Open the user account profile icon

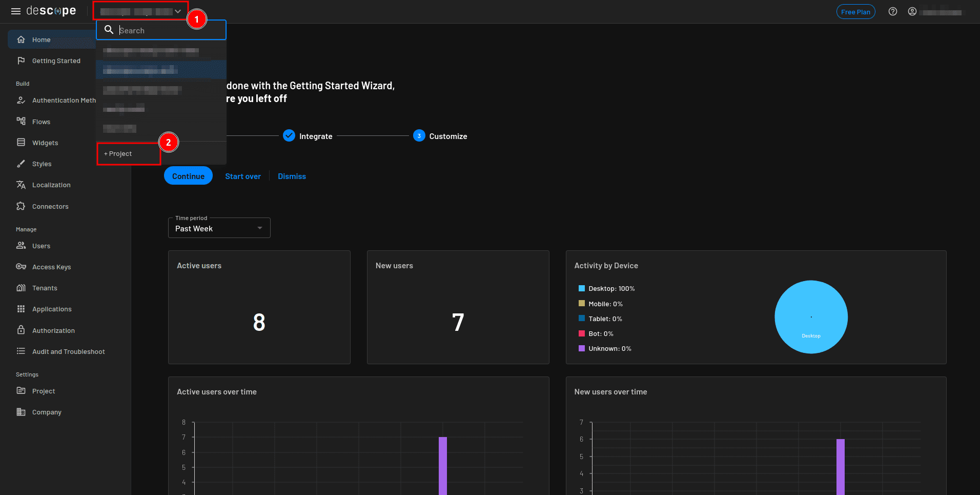point(912,12)
